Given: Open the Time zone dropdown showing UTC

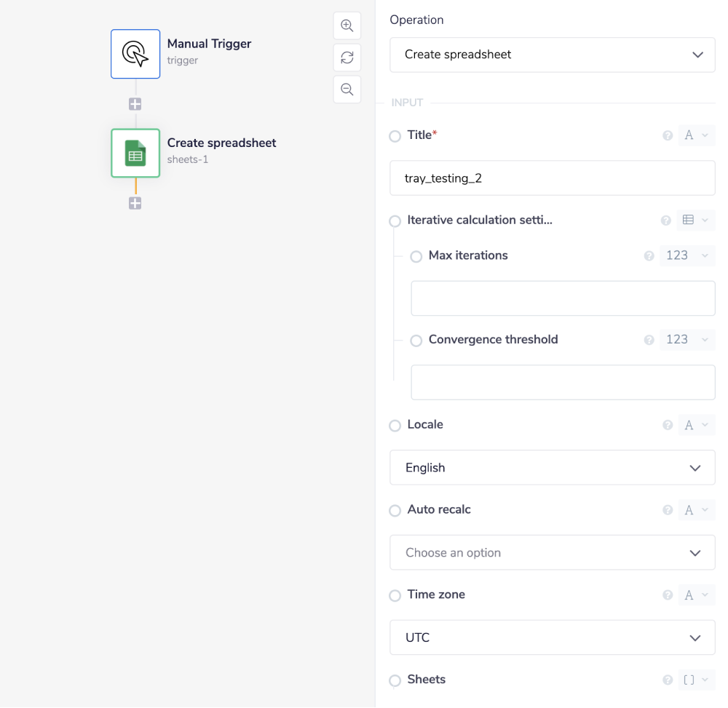Looking at the screenshot, I should pyautogui.click(x=552, y=637).
